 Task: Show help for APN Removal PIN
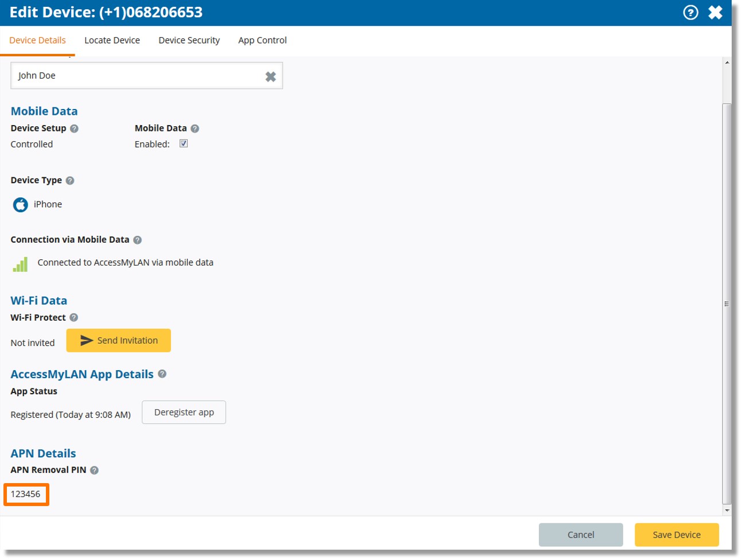(x=94, y=470)
